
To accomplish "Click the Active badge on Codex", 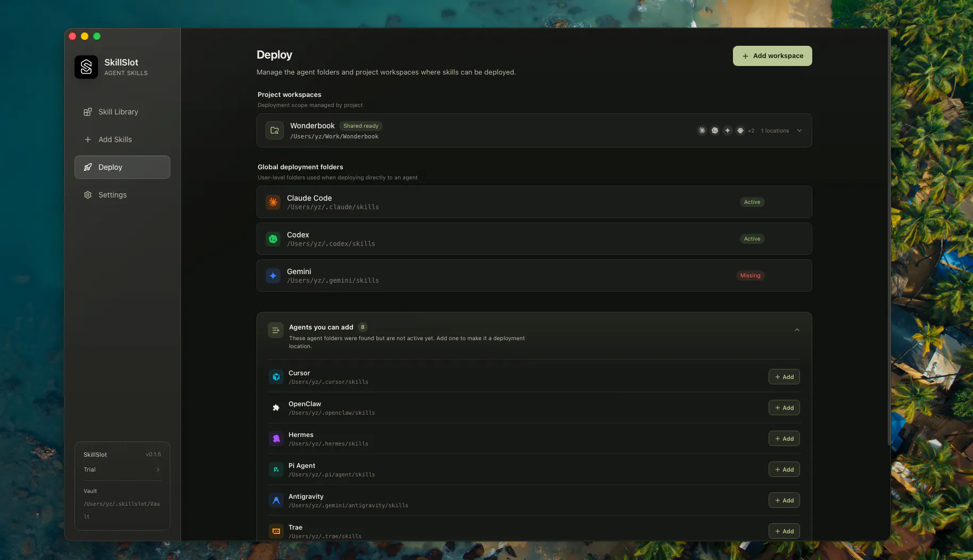I will point(752,239).
